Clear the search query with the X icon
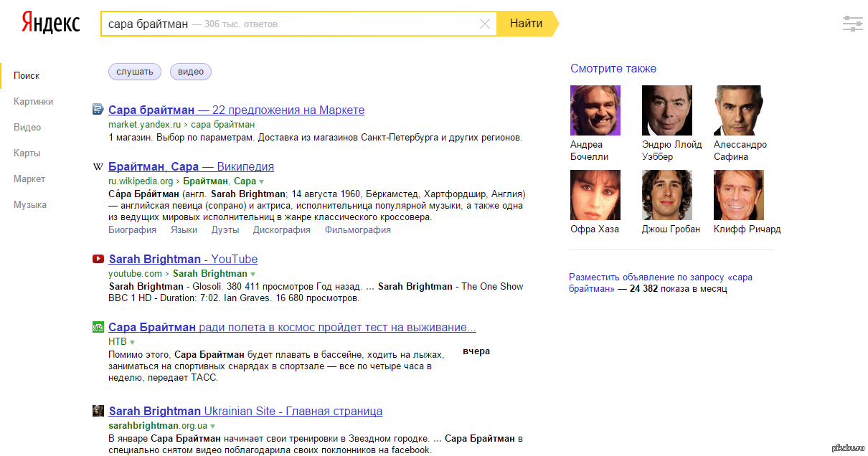868x456 pixels. (x=485, y=24)
